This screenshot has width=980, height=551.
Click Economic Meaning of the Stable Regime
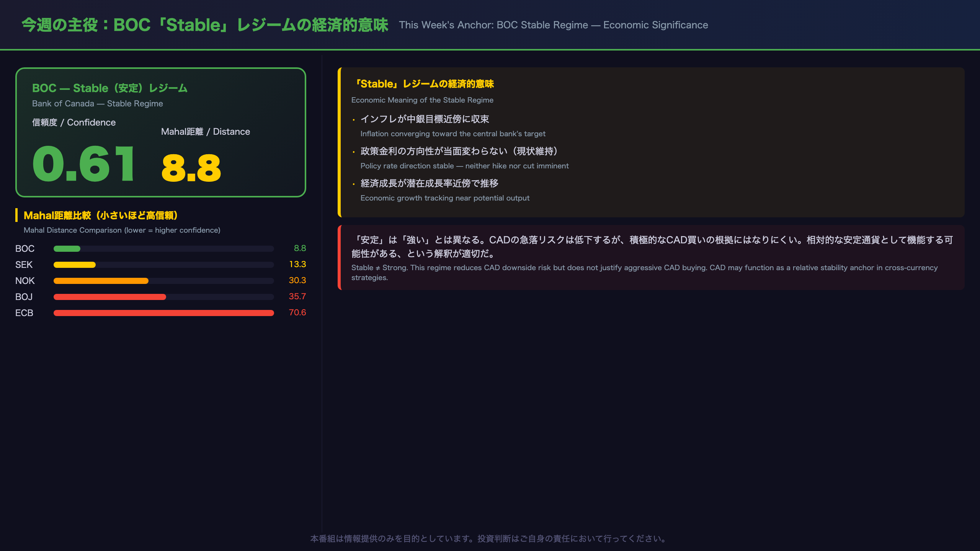[423, 100]
